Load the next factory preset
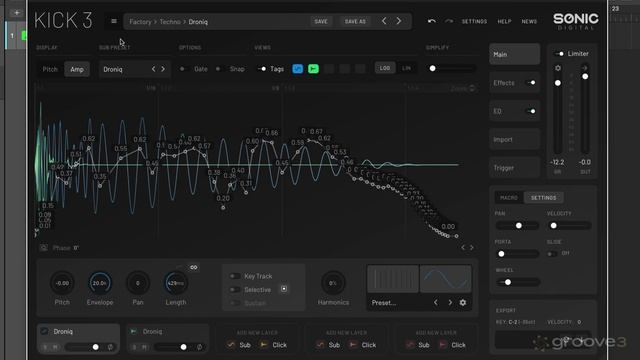 pyautogui.click(x=399, y=21)
